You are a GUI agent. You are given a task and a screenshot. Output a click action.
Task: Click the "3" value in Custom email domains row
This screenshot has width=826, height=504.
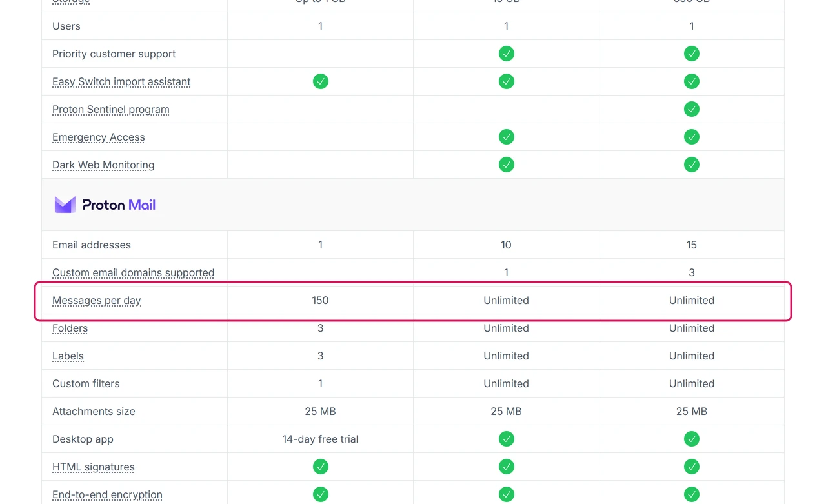692,272
